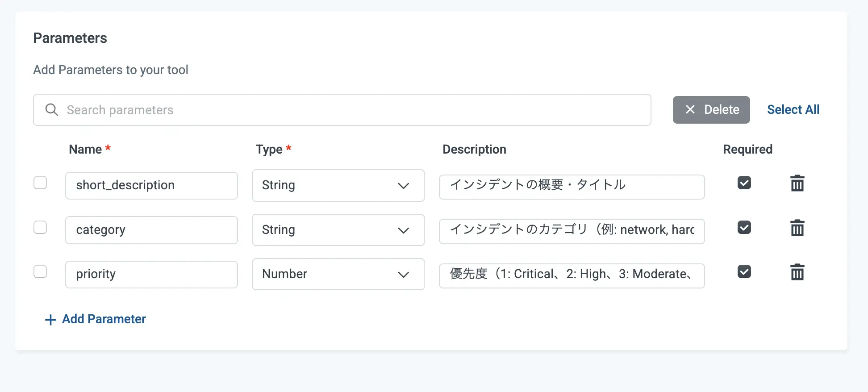
Task: Click the Select All link
Action: click(x=793, y=110)
